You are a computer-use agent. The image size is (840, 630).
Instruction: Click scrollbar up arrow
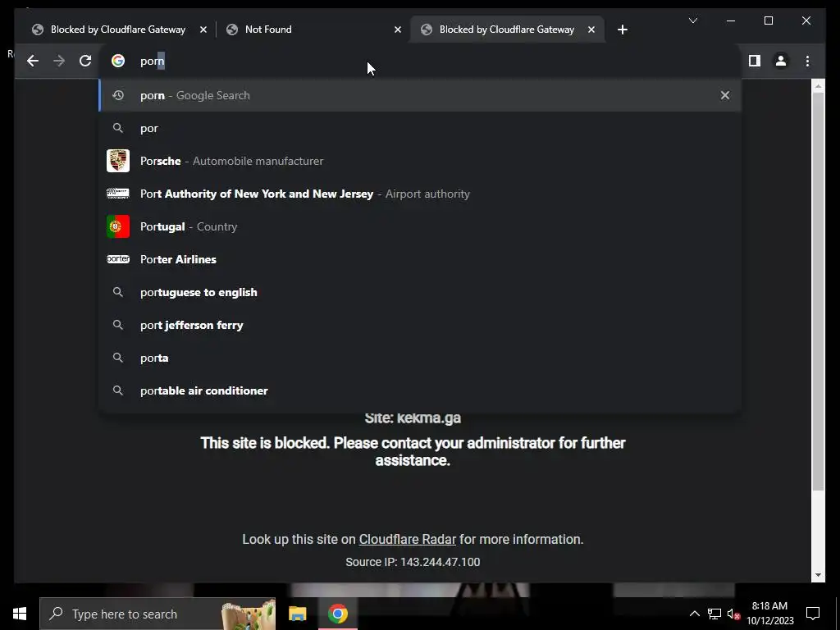coord(818,85)
